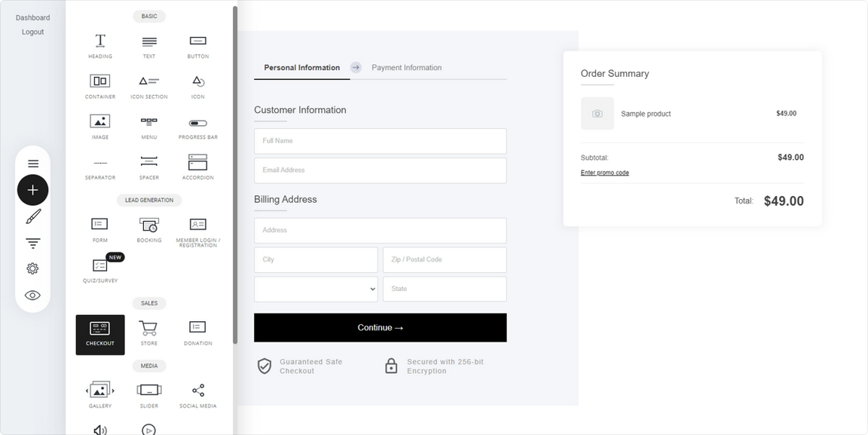868x435 pixels.
Task: Toggle preview with the eye icon
Action: coord(33,296)
